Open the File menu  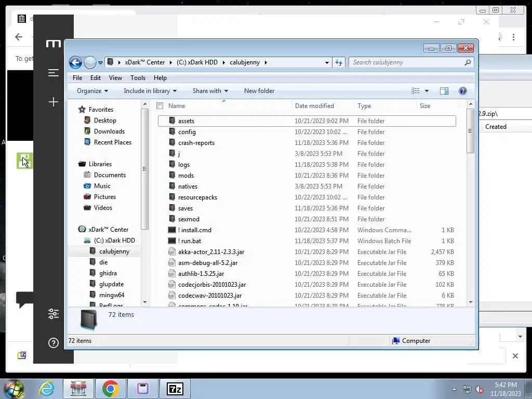pyautogui.click(x=77, y=78)
